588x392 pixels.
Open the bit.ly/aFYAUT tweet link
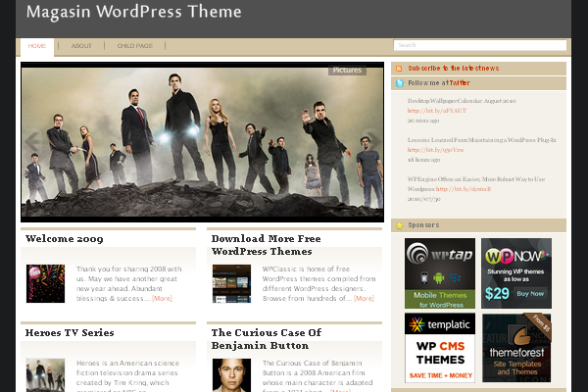pos(437,111)
